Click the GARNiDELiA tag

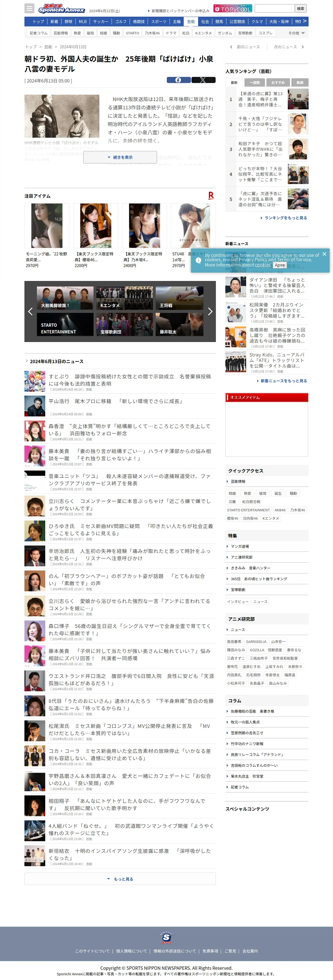(256, 641)
